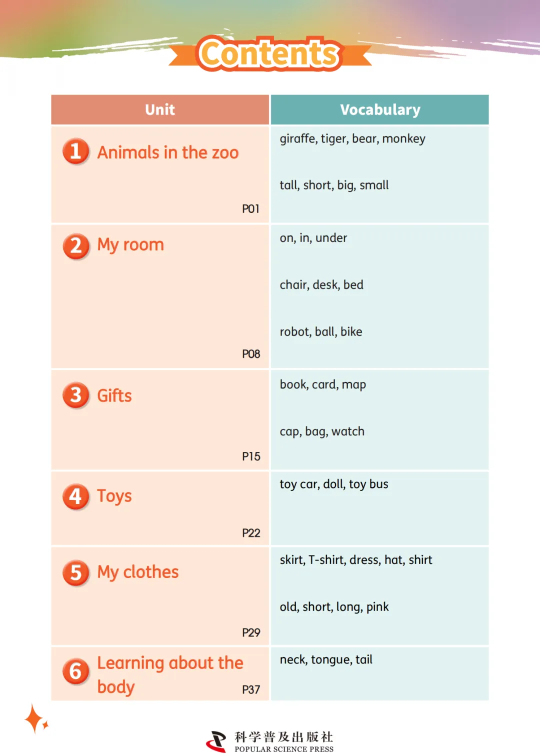Open the My room unit title
Screen dimensions: 540x756
[x=130, y=245]
